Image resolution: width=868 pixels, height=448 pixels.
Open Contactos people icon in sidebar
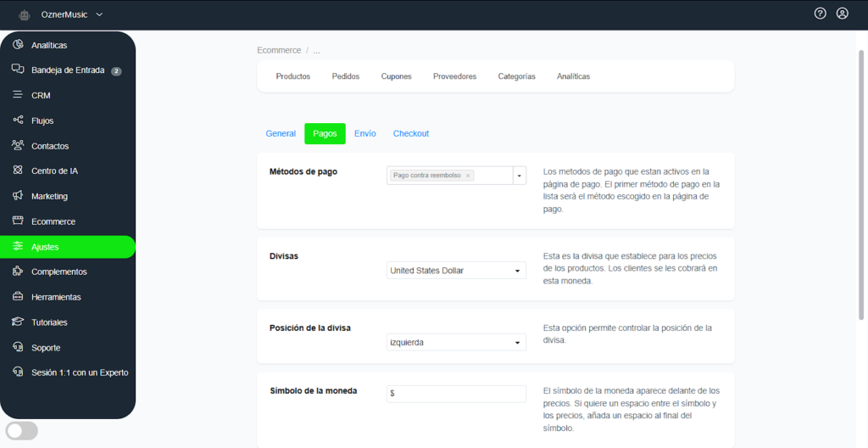(18, 146)
